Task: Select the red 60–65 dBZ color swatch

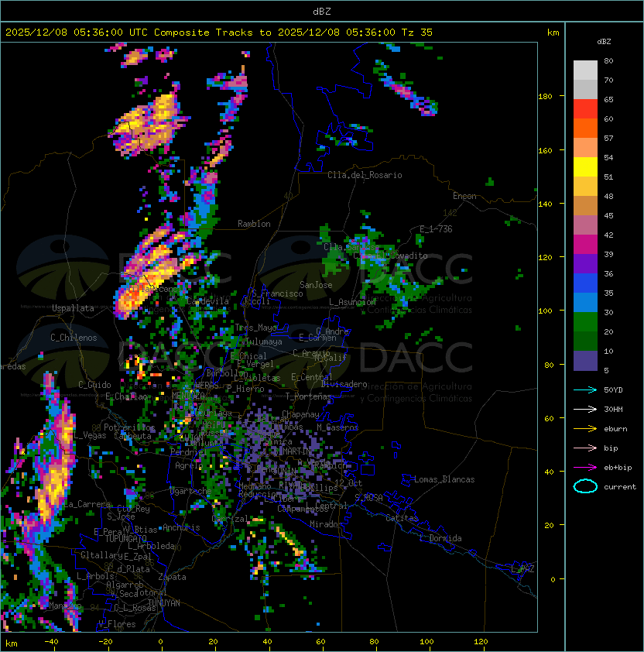Action: coord(585,109)
